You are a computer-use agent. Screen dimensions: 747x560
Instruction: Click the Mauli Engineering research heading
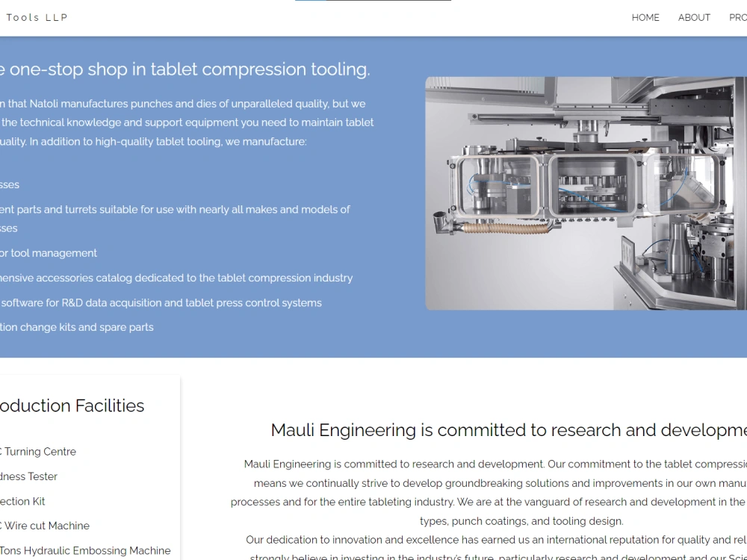point(509,430)
